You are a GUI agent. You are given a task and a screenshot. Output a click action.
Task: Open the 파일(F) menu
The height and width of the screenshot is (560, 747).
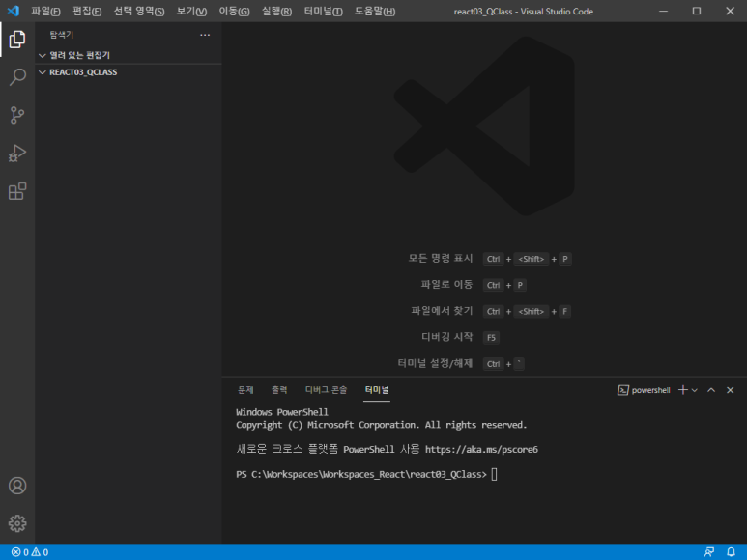(45, 11)
